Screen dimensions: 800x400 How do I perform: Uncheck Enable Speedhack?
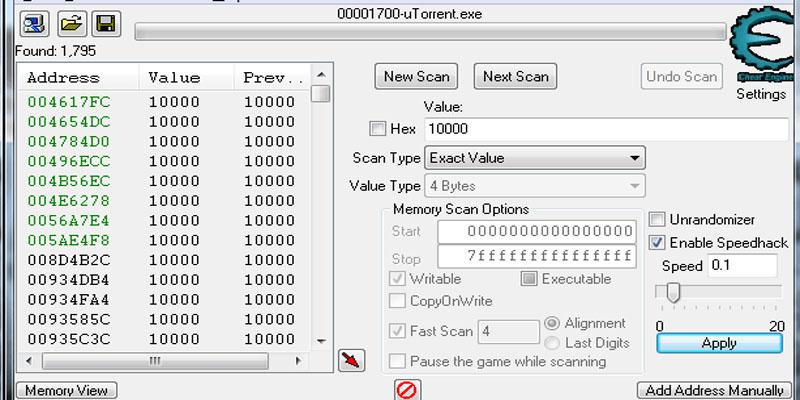tap(657, 243)
